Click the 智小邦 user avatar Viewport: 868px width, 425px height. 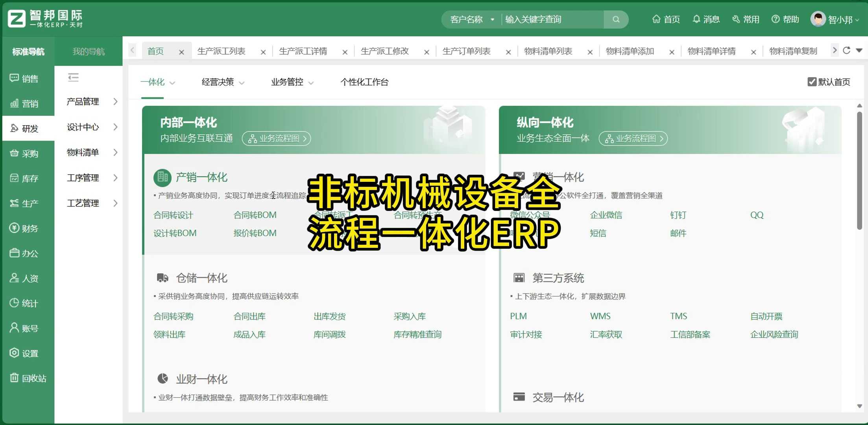point(818,19)
